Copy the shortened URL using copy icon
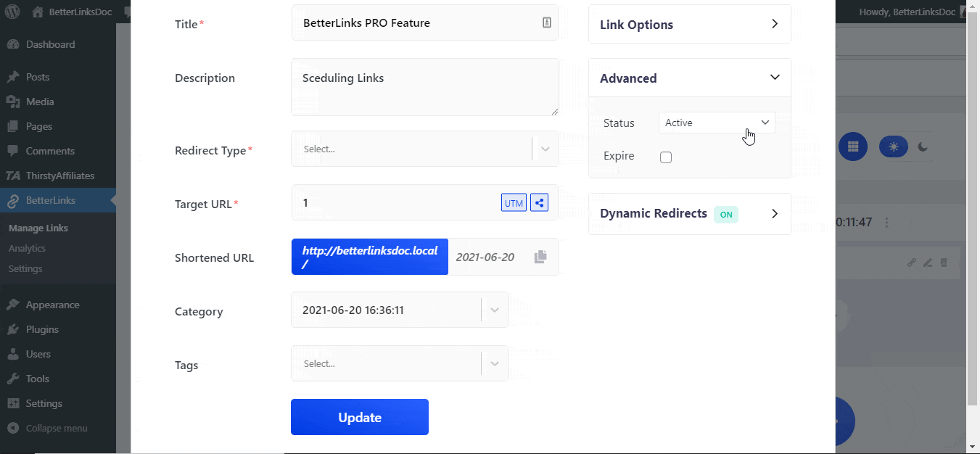The height and width of the screenshot is (454, 980). 540,256
